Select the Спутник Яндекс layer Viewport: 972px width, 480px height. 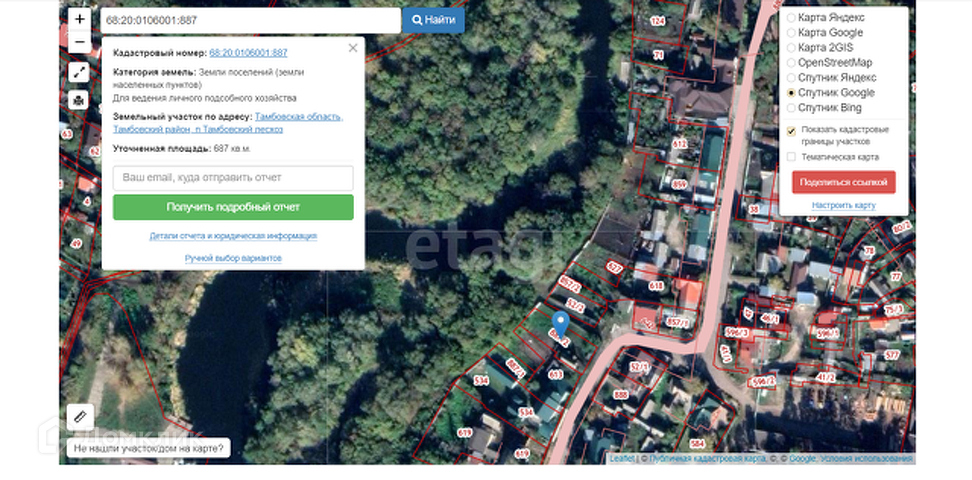791,78
